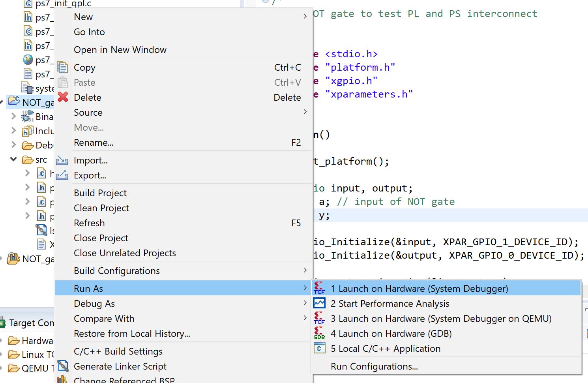Screen dimensions: 588x383
Task: Click the Export icon in menu
Action: click(x=62, y=175)
